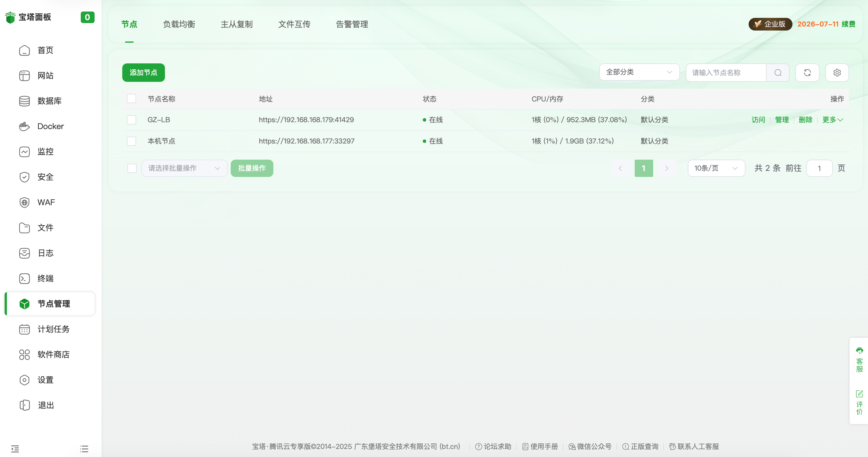Switch to the 负载均衡 tab
The image size is (868, 457).
(179, 24)
